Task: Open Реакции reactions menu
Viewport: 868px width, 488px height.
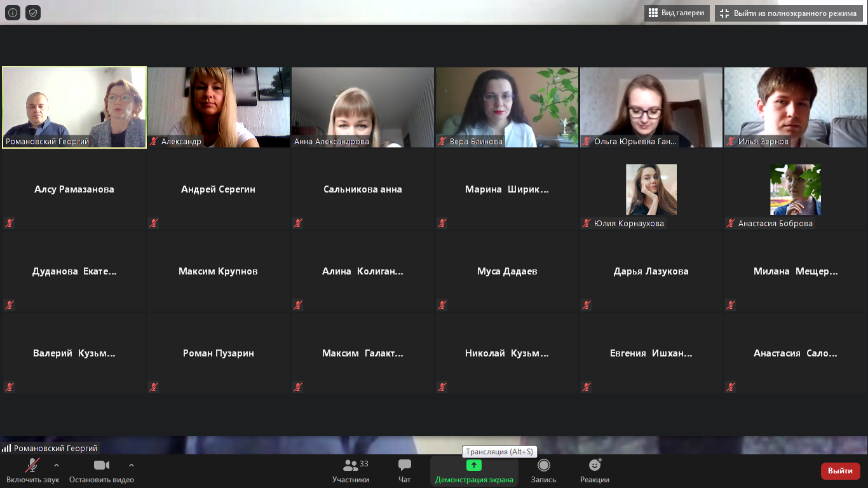Action: [x=595, y=471]
